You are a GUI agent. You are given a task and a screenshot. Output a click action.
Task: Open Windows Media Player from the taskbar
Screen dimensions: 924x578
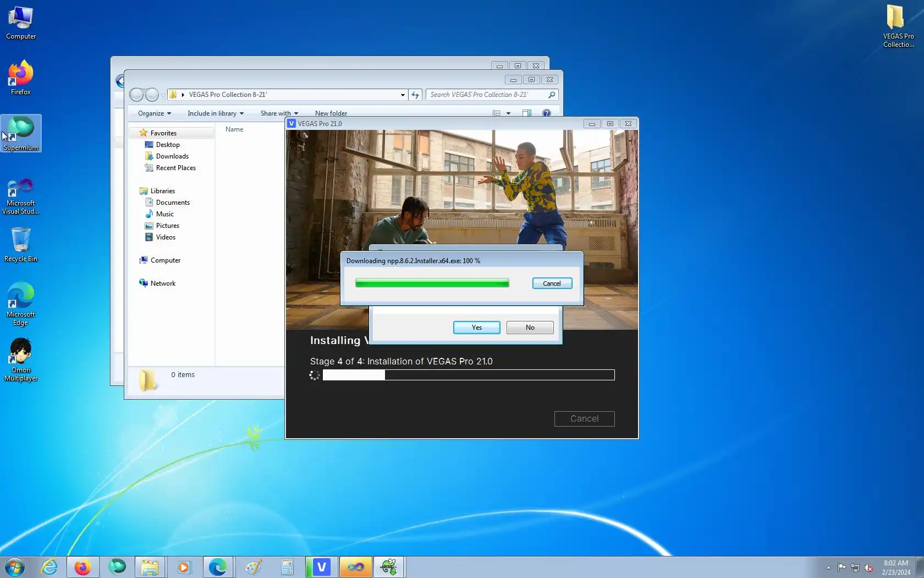pyautogui.click(x=184, y=567)
